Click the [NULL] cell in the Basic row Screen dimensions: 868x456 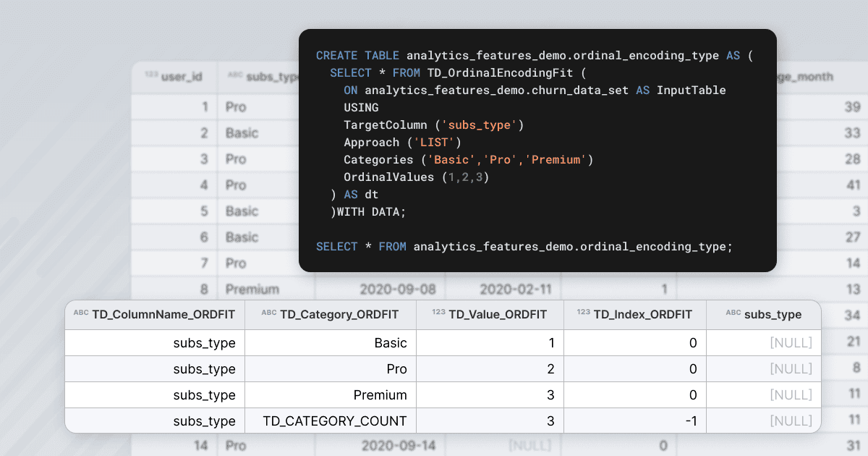(791, 342)
